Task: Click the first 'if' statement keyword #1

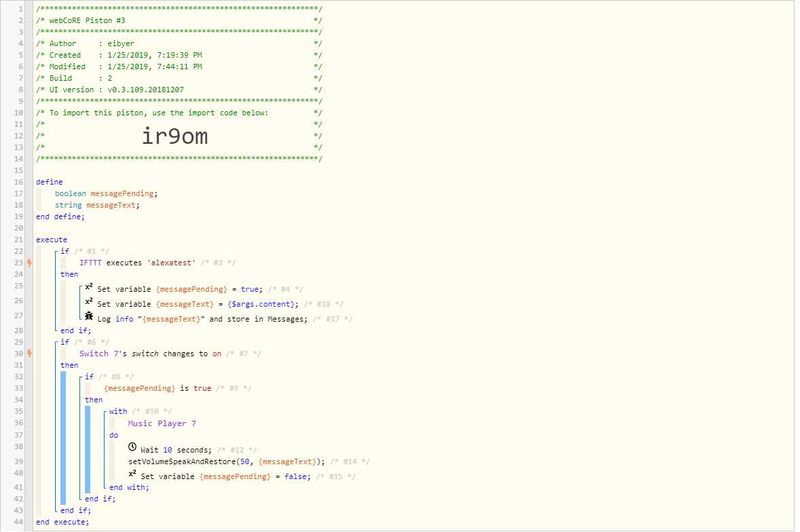Action: tap(65, 251)
